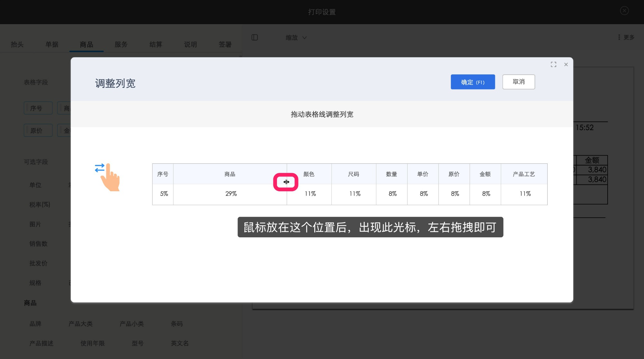
Task: Open the 更多 options menu
Action: (626, 37)
